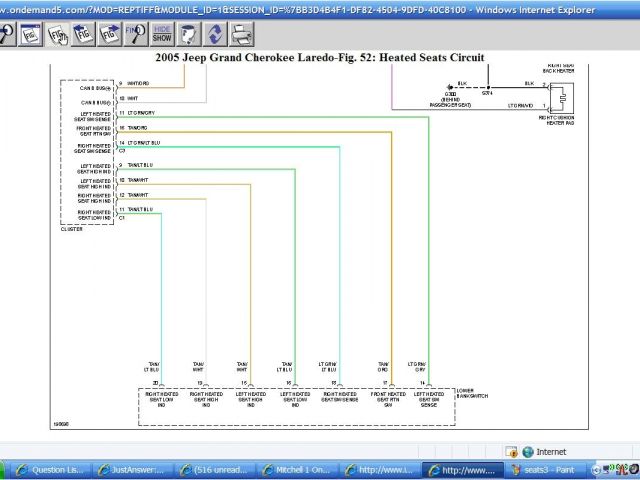Viewport: 640px width, 480px height.
Task: Toggle the HIDE/SHOW button
Action: point(161,34)
